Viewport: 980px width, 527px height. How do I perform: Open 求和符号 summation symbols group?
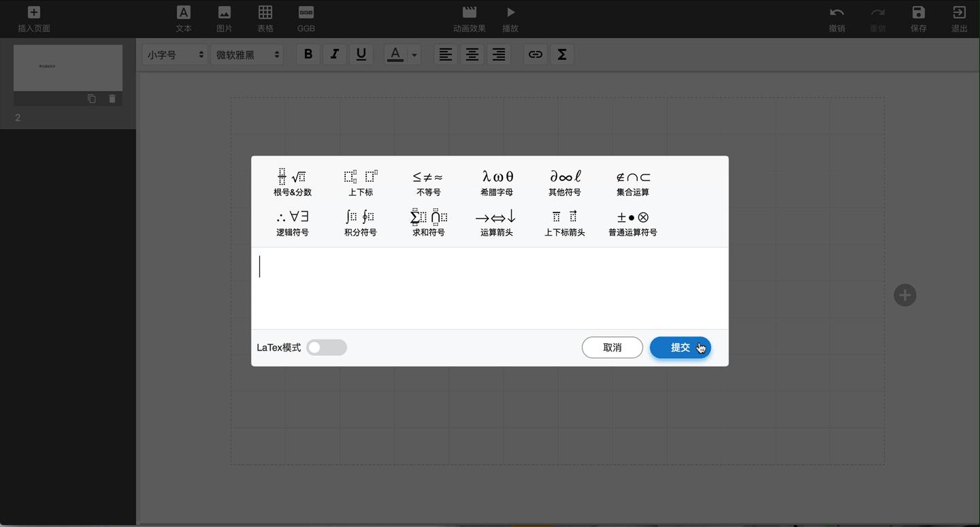pyautogui.click(x=429, y=223)
